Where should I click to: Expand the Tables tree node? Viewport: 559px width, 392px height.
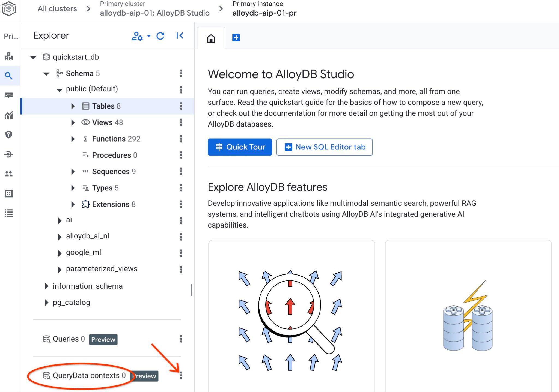pyautogui.click(x=73, y=106)
